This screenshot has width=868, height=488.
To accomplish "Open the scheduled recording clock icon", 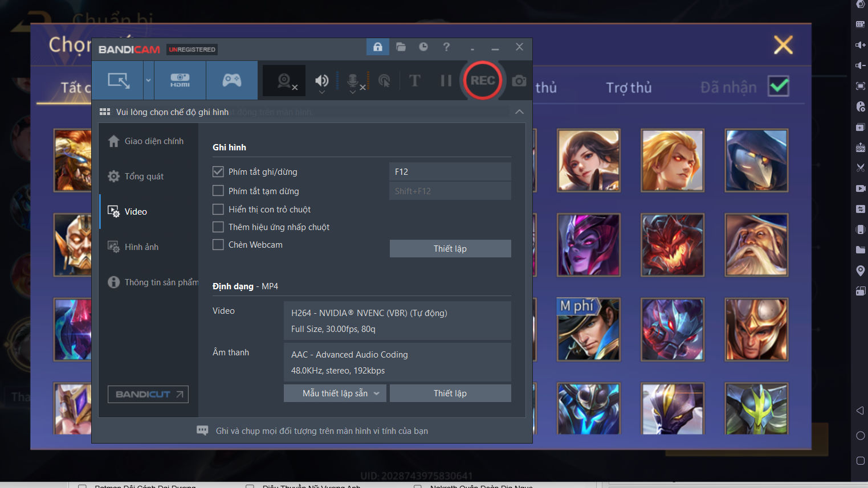I will click(423, 47).
